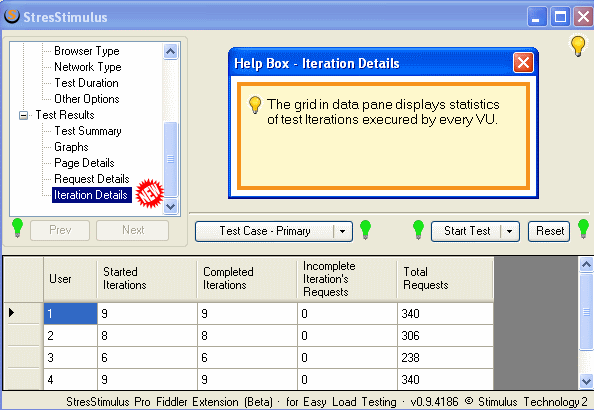This screenshot has width=594, height=410.
Task: Click the status bar version text v0.9.4186
Action: click(434, 402)
